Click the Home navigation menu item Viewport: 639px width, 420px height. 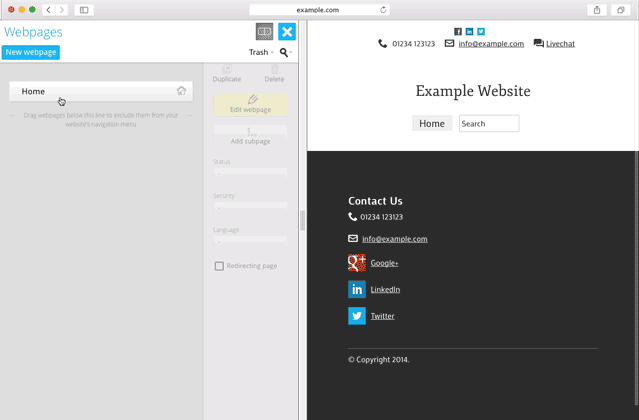tap(432, 123)
